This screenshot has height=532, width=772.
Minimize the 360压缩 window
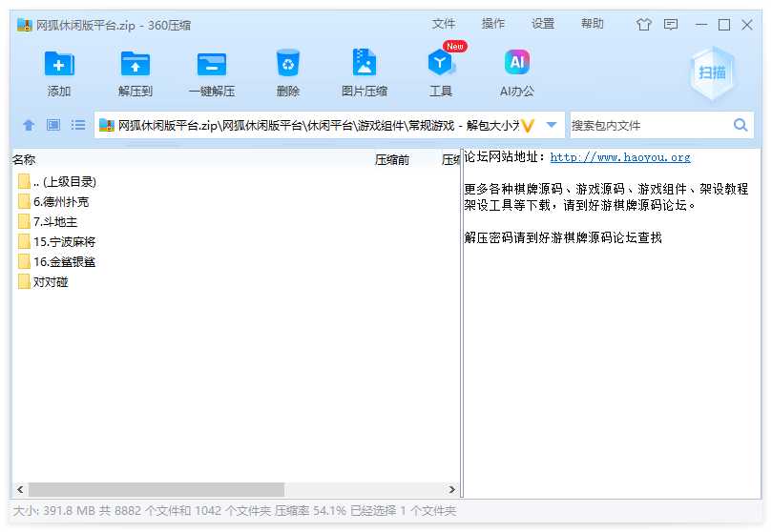click(701, 24)
